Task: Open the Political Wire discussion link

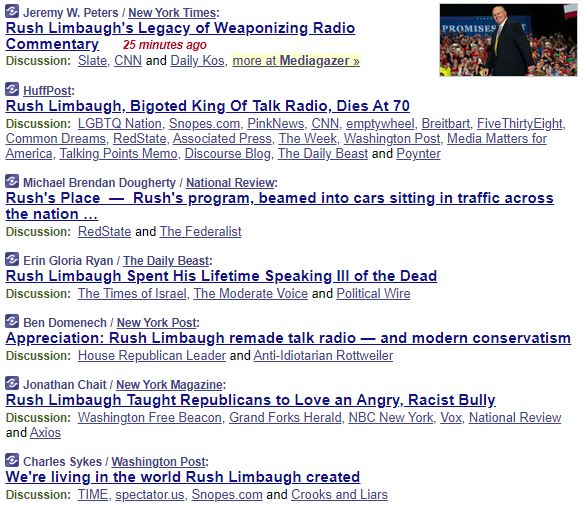Action: pyautogui.click(x=373, y=294)
